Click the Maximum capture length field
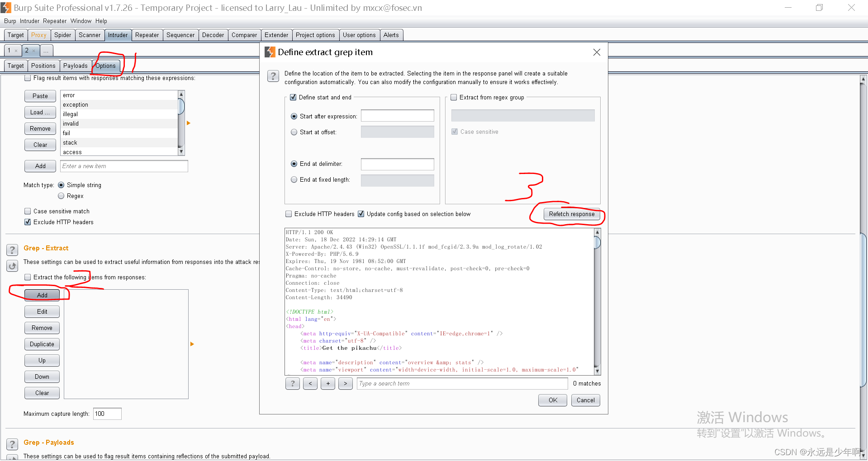This screenshot has height=461, width=868. click(107, 414)
